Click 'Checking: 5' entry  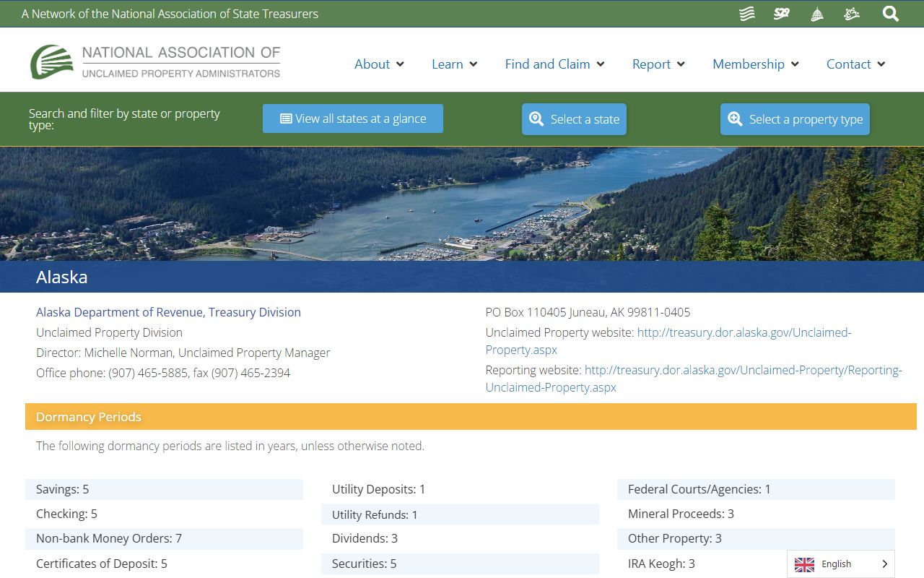click(x=164, y=514)
